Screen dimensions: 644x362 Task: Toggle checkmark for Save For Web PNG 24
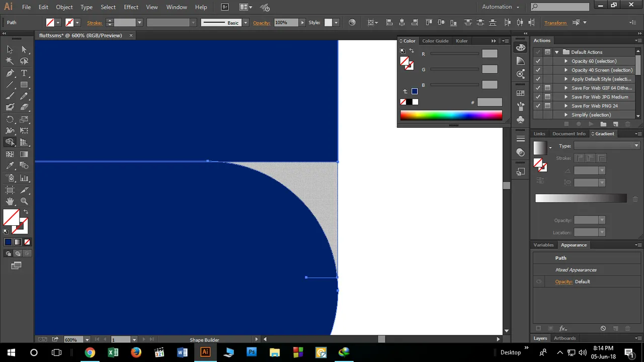point(538,106)
